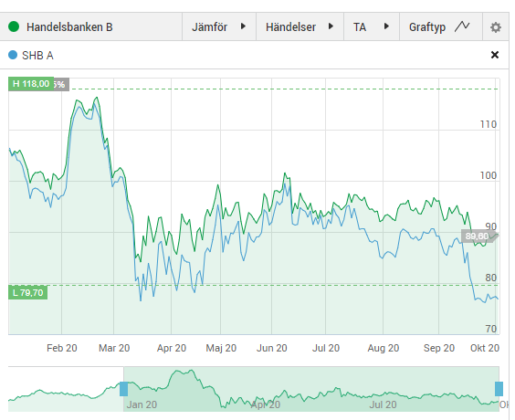
Task: Open the Händelser events menu
Action: coord(300,26)
